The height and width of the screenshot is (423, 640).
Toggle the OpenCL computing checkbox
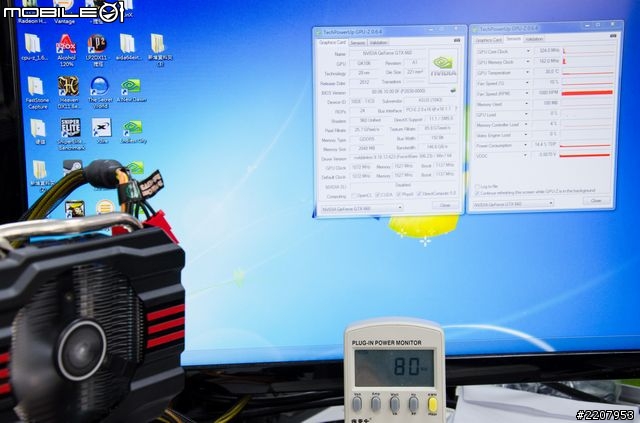tap(354, 196)
